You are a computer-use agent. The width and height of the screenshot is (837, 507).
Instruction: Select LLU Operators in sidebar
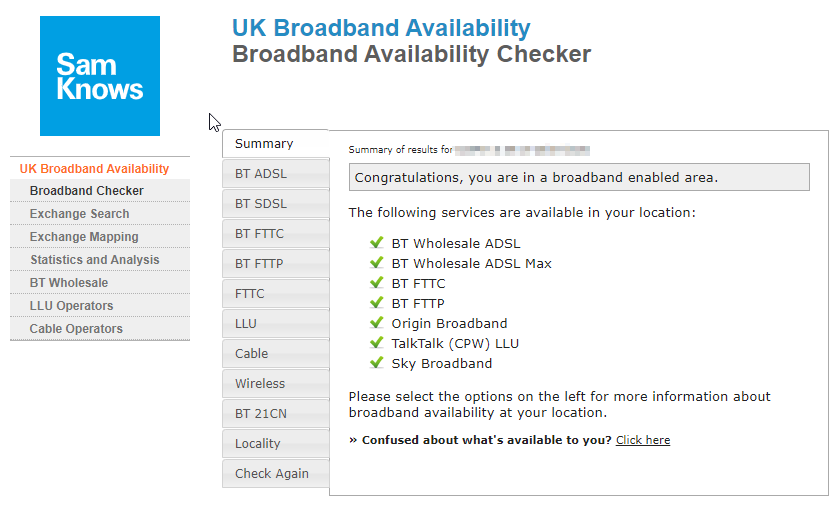coord(71,306)
